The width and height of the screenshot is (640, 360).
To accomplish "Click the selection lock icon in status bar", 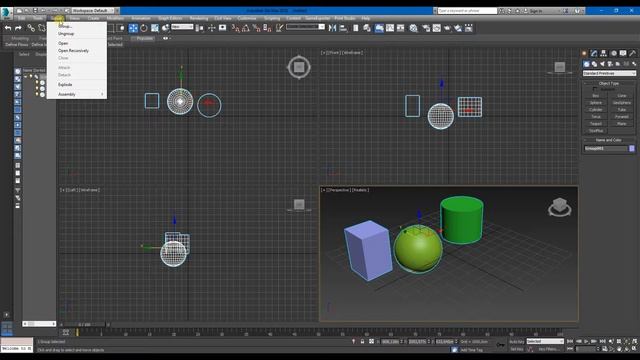I will [x=362, y=341].
